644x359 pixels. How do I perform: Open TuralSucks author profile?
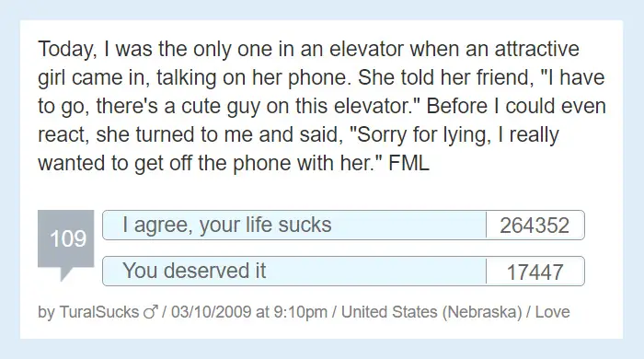(99, 312)
